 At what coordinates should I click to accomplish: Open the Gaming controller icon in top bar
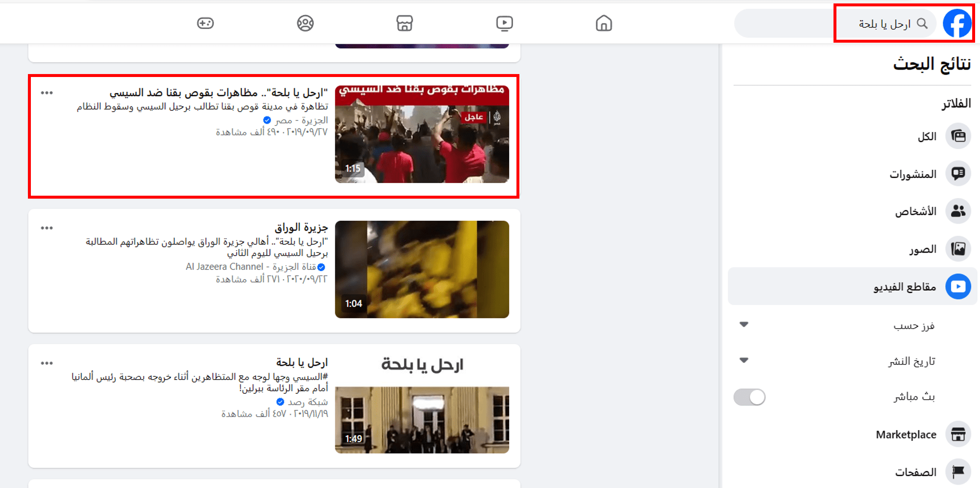205,23
